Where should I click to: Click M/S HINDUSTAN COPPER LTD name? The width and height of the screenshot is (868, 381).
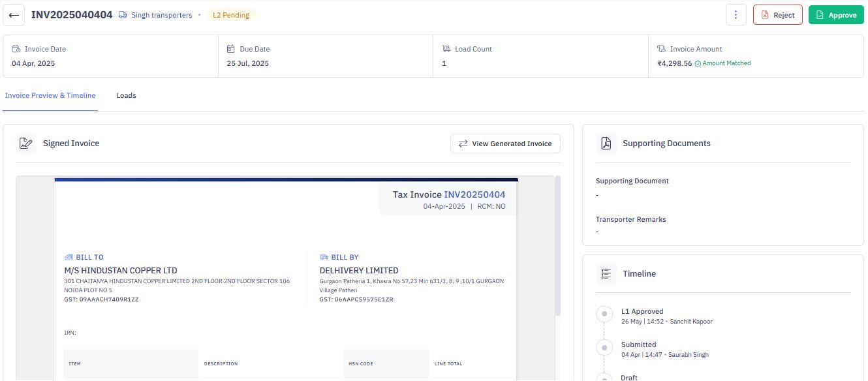point(121,271)
